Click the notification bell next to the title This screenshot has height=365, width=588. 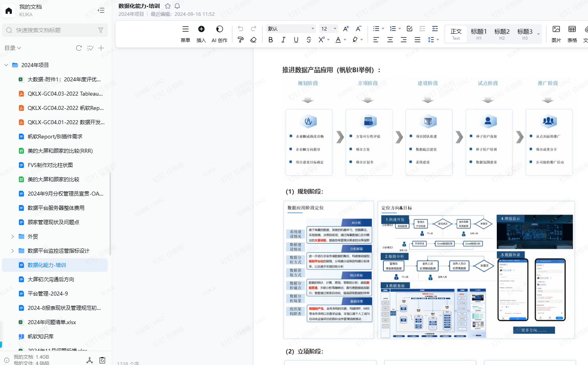point(177,6)
